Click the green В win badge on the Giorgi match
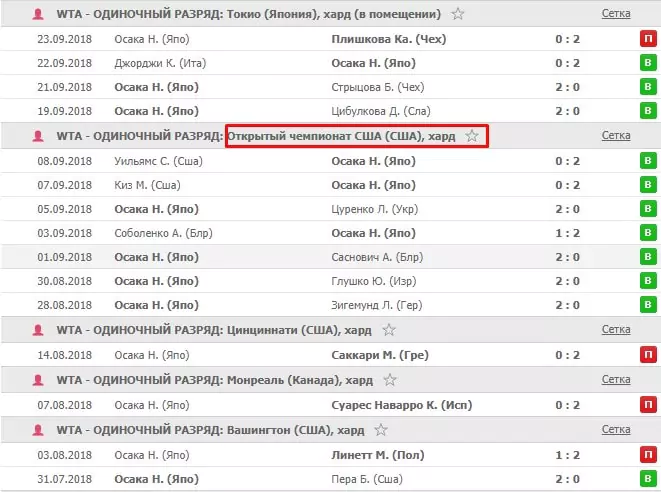Screen dimensions: 661x492 [x=648, y=63]
